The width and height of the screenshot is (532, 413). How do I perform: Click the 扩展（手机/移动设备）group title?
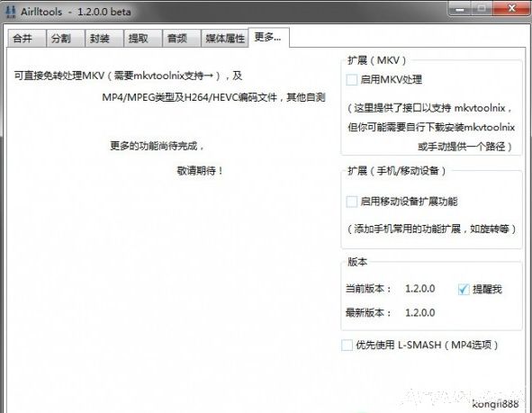coord(397,171)
